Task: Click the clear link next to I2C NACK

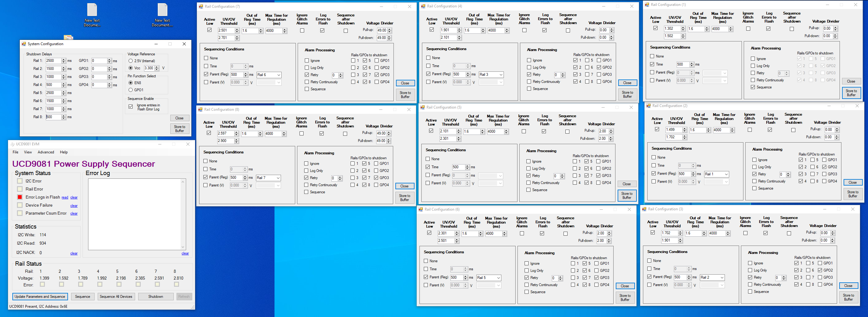Action: pyautogui.click(x=74, y=254)
